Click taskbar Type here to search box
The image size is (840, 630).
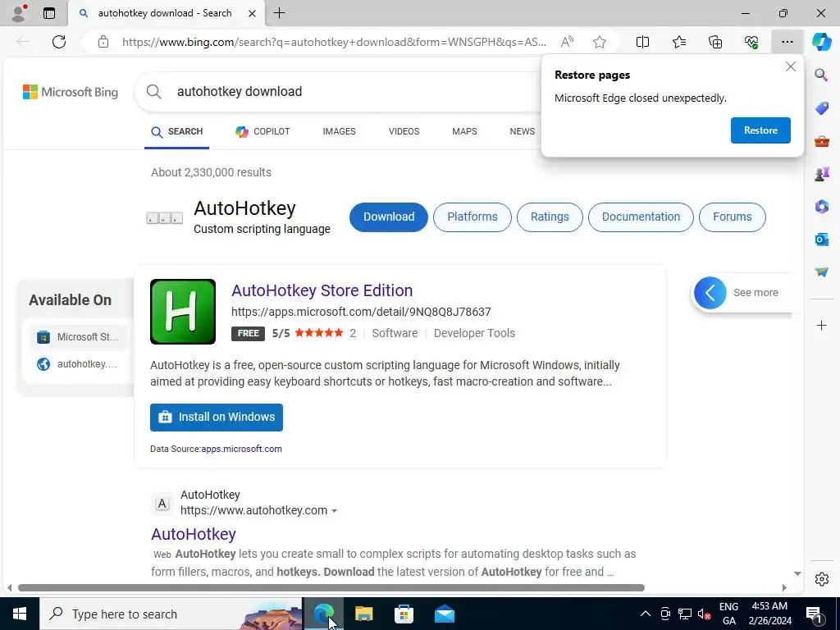pyautogui.click(x=171, y=614)
